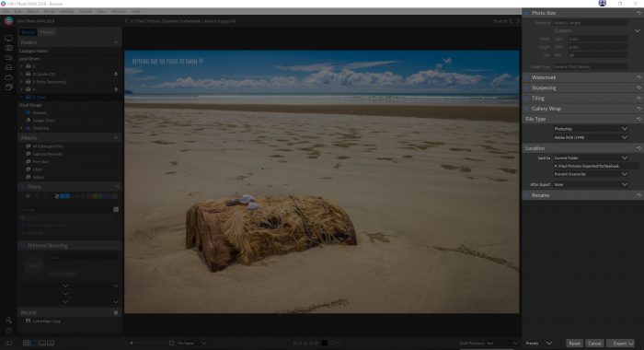
Task: Open the Photoshop file format dropdown
Action: click(591, 129)
